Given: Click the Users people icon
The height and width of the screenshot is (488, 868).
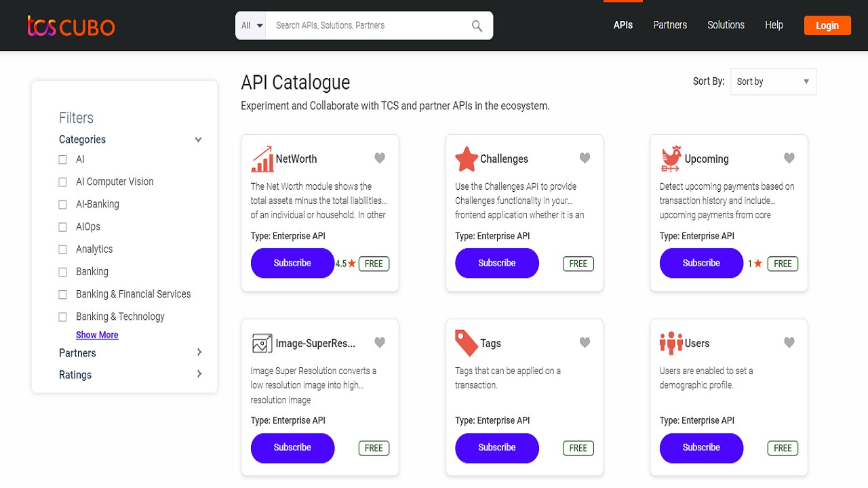Looking at the screenshot, I should 671,343.
